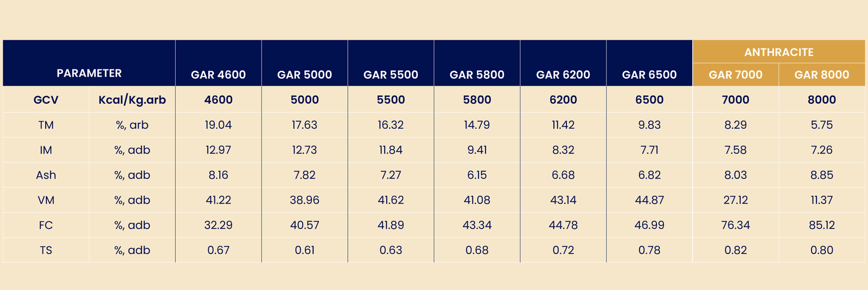868x290 pixels.
Task: Click the PARAMETER header cell
Action: tap(89, 73)
